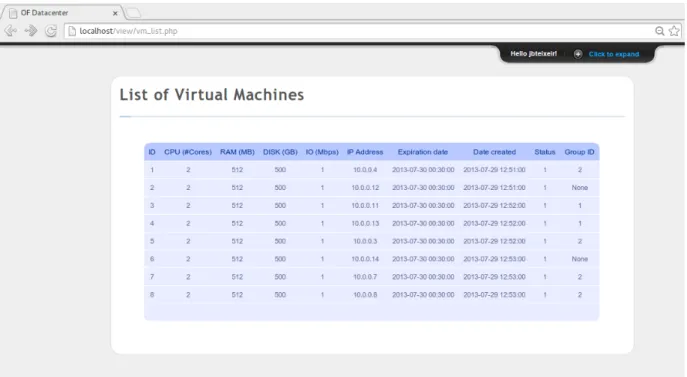
Task: Click the RAM (MB) column header
Action: [237, 152]
